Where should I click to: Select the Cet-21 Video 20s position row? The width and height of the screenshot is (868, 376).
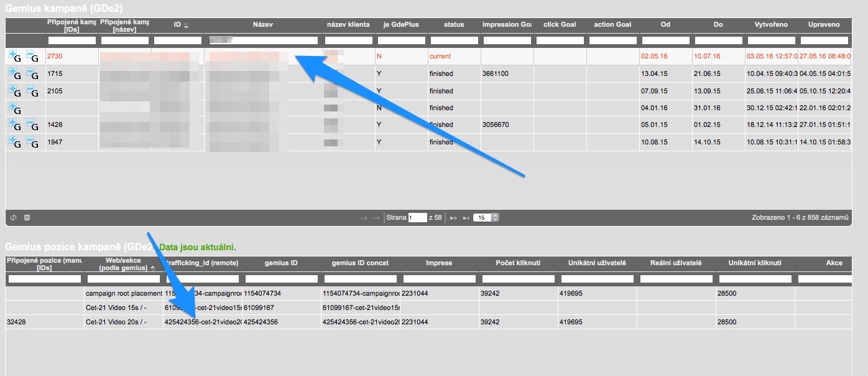click(x=116, y=322)
